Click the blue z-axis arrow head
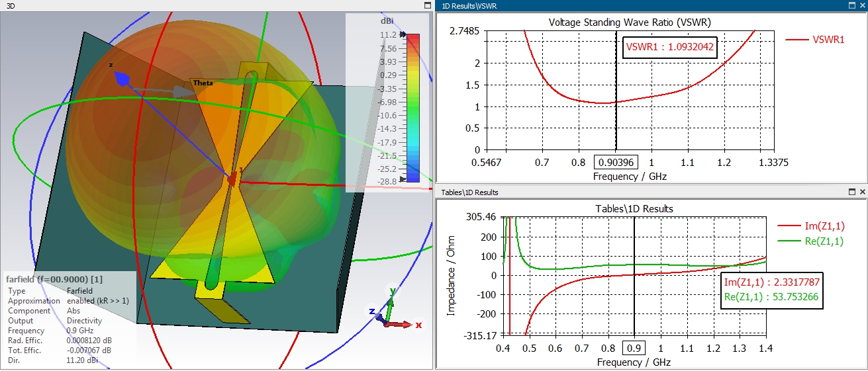The image size is (868, 371). point(123,78)
